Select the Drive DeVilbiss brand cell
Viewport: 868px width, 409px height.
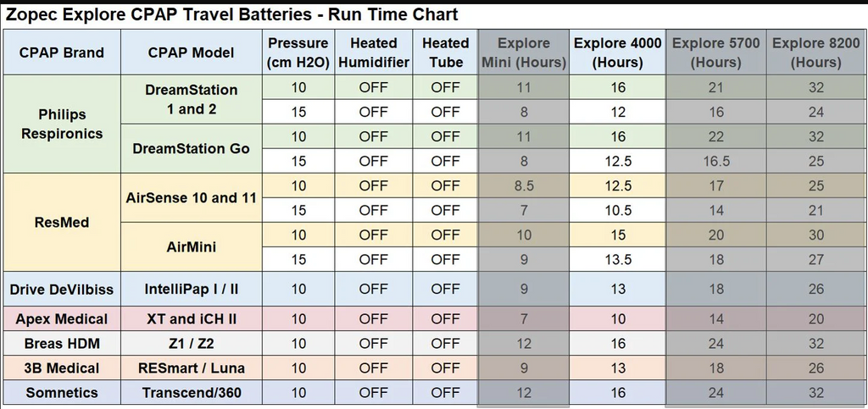[62, 289]
